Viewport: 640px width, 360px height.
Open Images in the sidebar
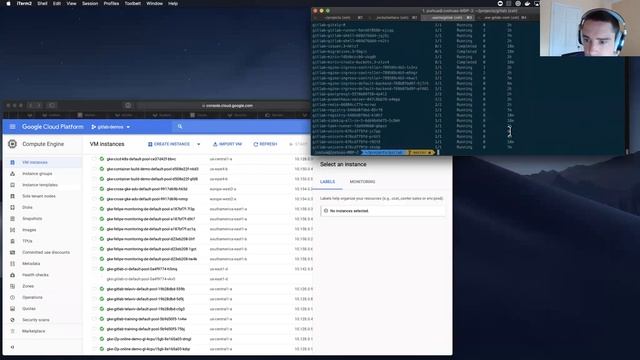tap(29, 230)
